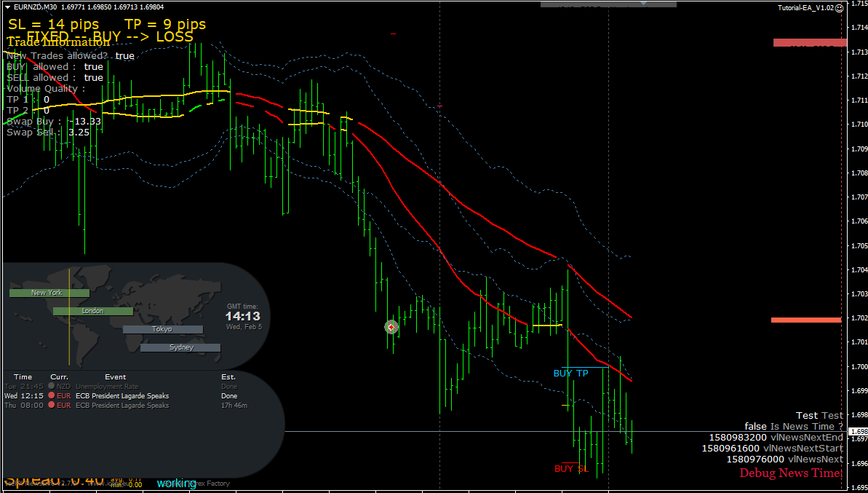Click the New Trades allowed? true line

coord(71,56)
